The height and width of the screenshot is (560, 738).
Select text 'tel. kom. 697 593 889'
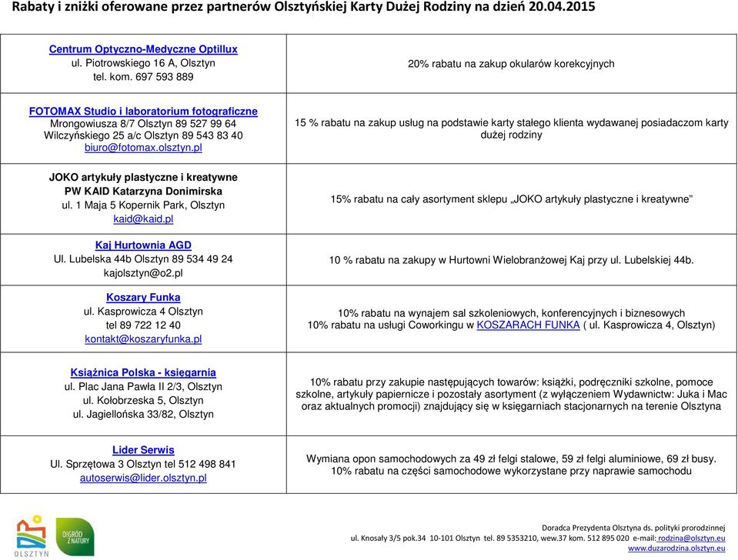[143, 77]
